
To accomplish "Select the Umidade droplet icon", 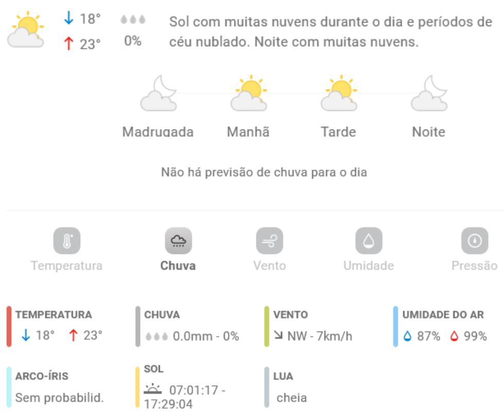I will point(369,241).
